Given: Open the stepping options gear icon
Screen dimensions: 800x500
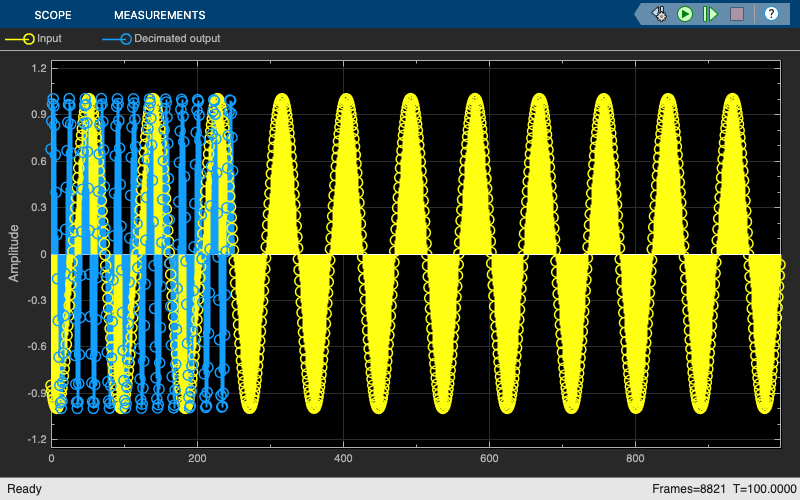Looking at the screenshot, I should click(x=659, y=14).
